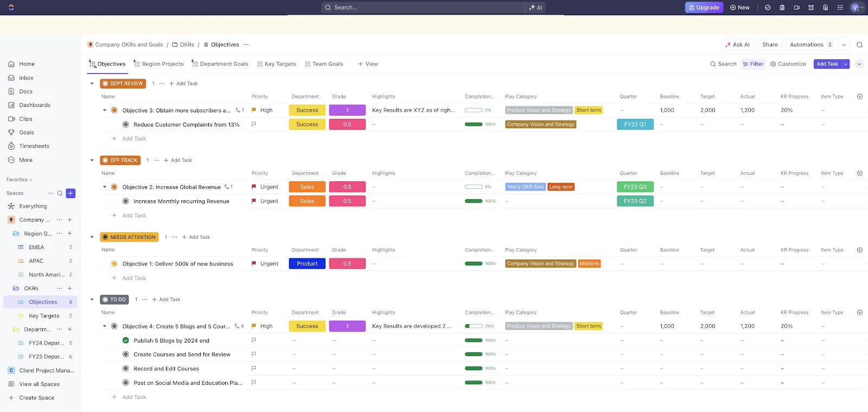Click the Clips video icon in sidebar
This screenshot has height=412, width=868.
pyautogui.click(x=11, y=119)
